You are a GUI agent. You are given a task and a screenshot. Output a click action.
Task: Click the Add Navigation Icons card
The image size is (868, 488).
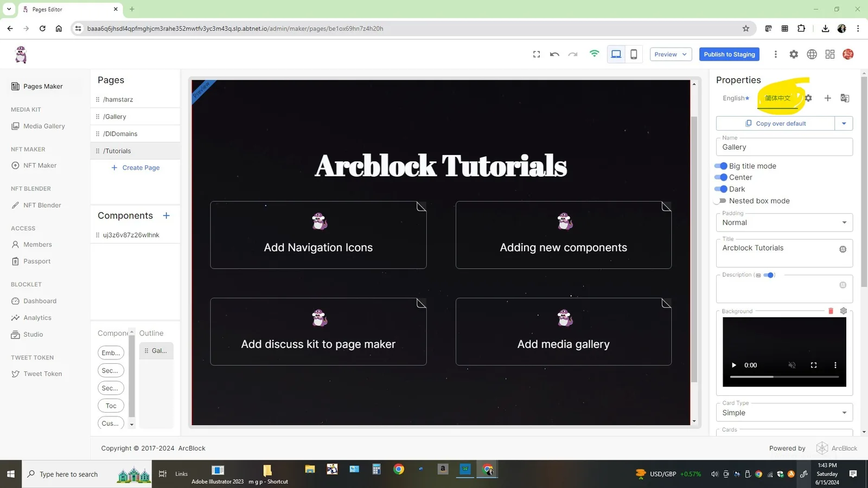[318, 235]
